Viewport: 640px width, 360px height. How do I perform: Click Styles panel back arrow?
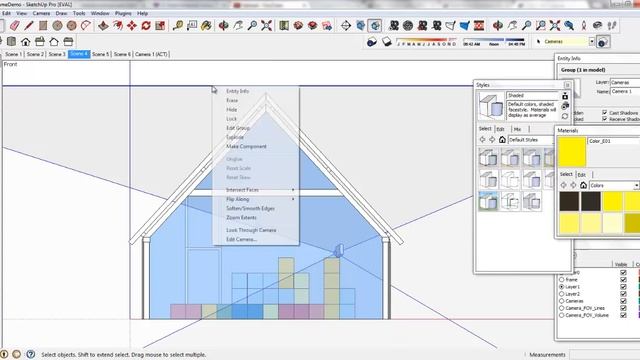(482, 140)
